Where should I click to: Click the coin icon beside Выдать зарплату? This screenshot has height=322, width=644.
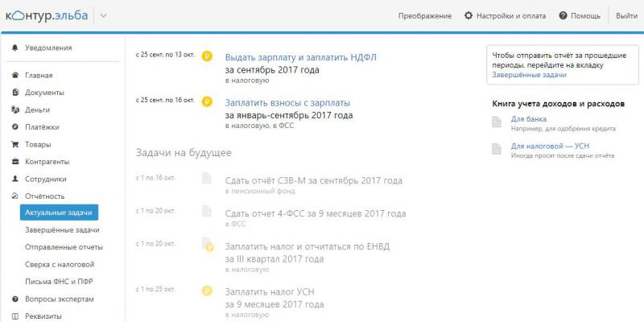click(207, 58)
